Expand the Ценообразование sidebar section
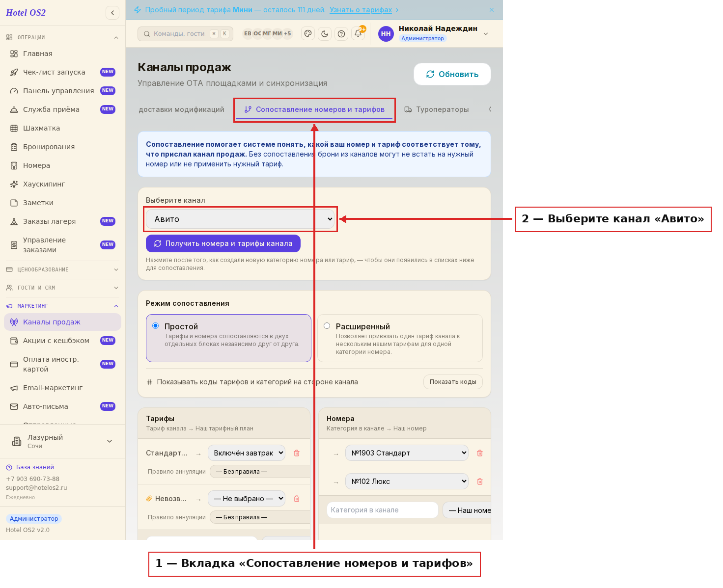723x588 pixels. coord(62,269)
